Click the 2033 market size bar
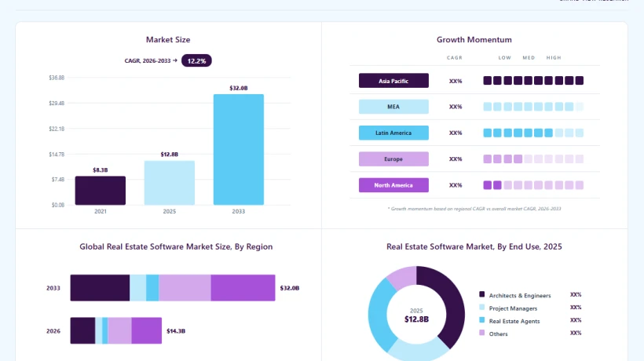Viewport: 644px width, 361px height. point(239,149)
